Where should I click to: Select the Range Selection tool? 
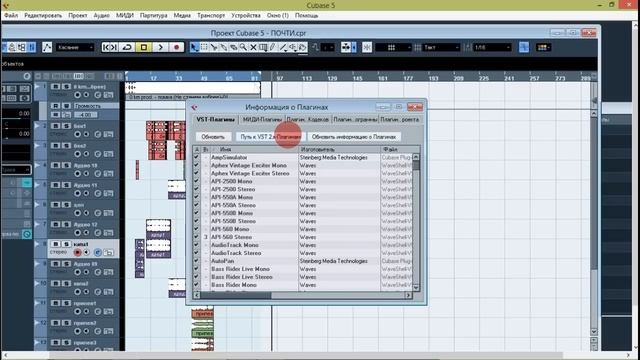pyautogui.click(x=204, y=47)
